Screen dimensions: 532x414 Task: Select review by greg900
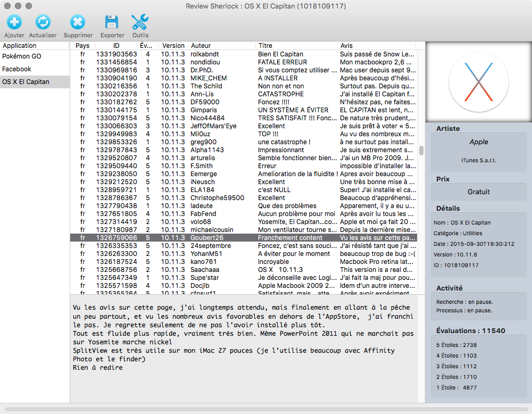(x=243, y=142)
